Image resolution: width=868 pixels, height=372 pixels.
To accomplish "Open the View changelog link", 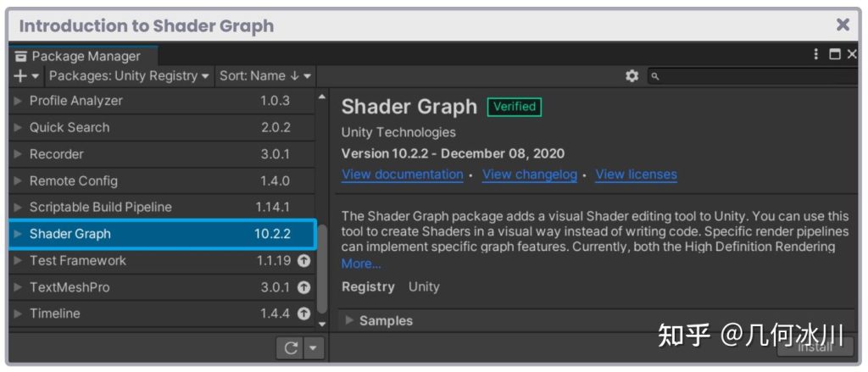I will click(x=530, y=175).
